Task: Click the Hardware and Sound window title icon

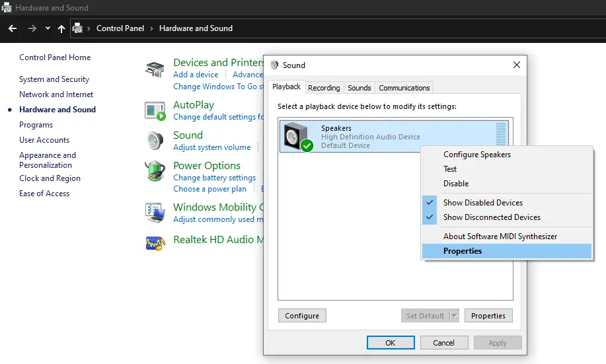Action: pos(7,7)
